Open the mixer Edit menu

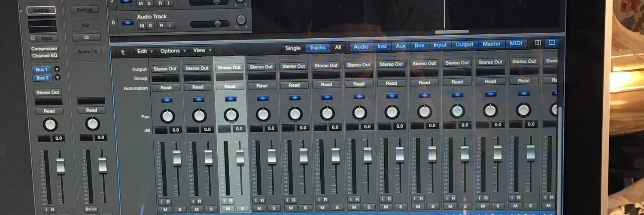[144, 51]
